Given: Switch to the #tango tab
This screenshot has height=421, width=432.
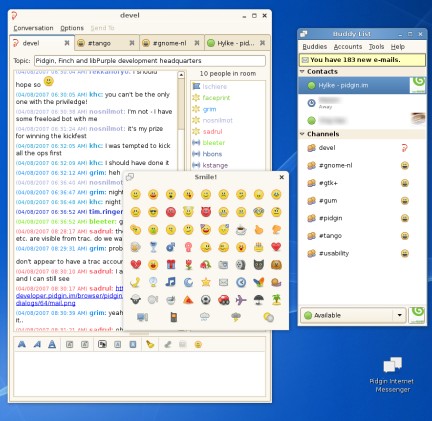Looking at the screenshot, I should point(106,43).
